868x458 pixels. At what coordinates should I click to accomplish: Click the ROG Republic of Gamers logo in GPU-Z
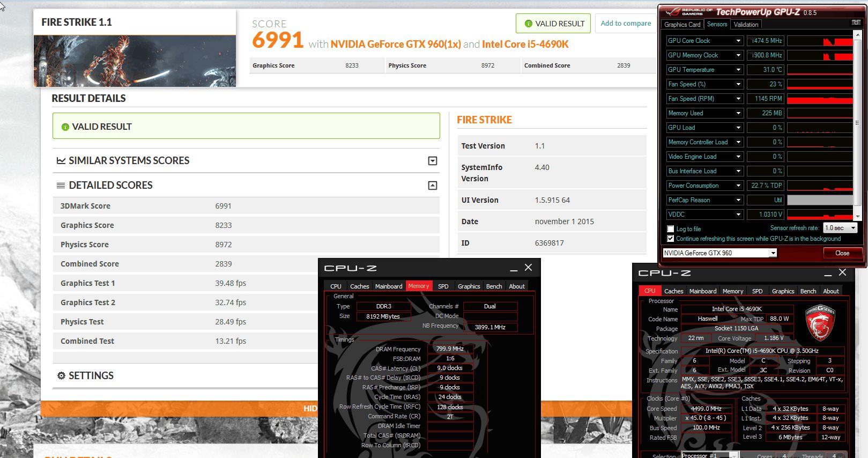(x=688, y=12)
